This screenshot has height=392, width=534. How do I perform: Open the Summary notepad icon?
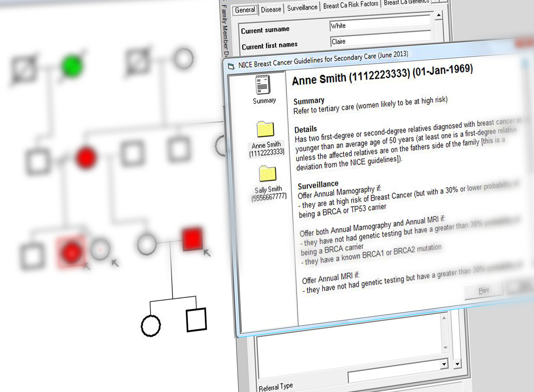click(263, 85)
